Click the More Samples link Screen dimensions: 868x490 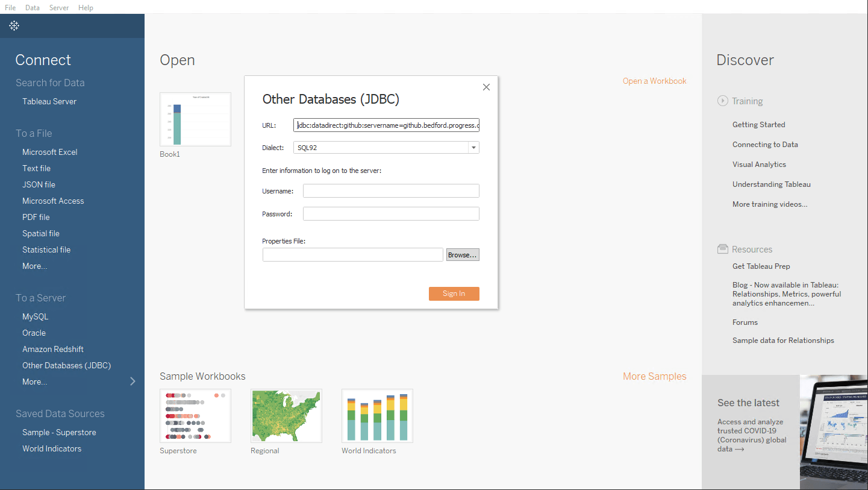click(x=654, y=376)
